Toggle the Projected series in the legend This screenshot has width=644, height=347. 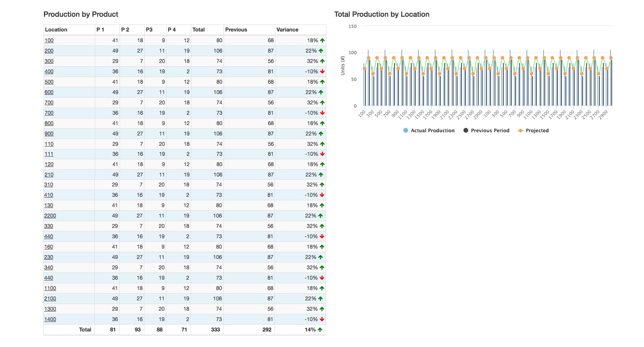533,131
